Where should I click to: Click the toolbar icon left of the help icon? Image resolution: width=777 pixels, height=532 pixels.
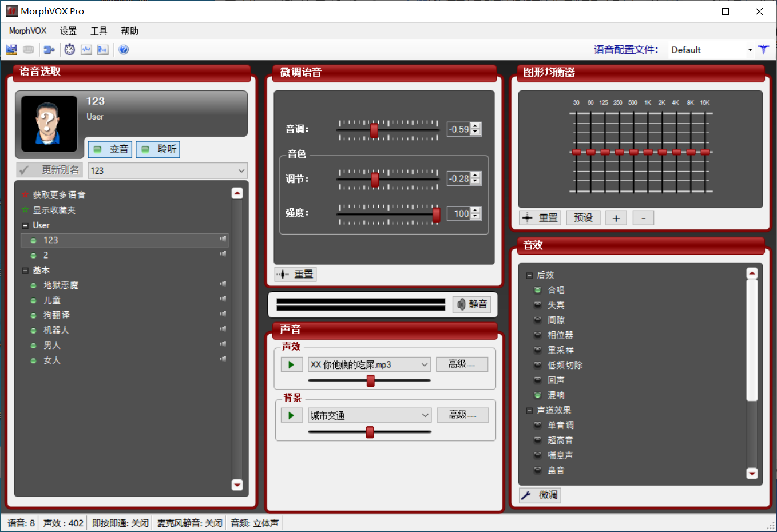pyautogui.click(x=103, y=50)
